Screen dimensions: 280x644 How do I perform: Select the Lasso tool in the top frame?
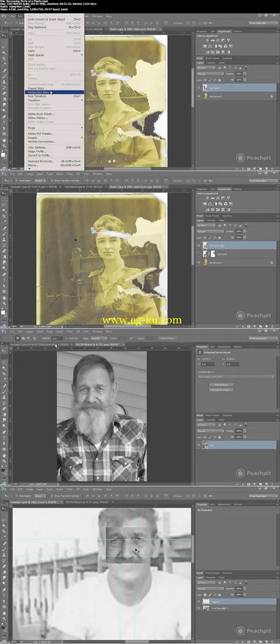(4, 47)
